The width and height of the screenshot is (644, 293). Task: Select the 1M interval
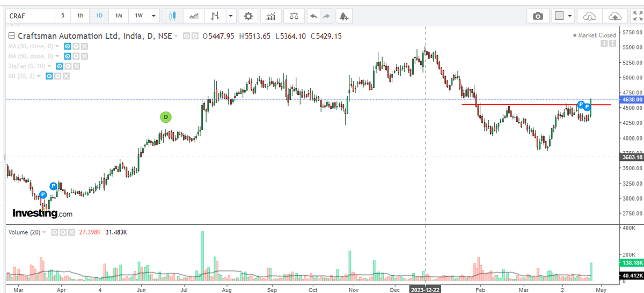pyautogui.click(x=118, y=16)
